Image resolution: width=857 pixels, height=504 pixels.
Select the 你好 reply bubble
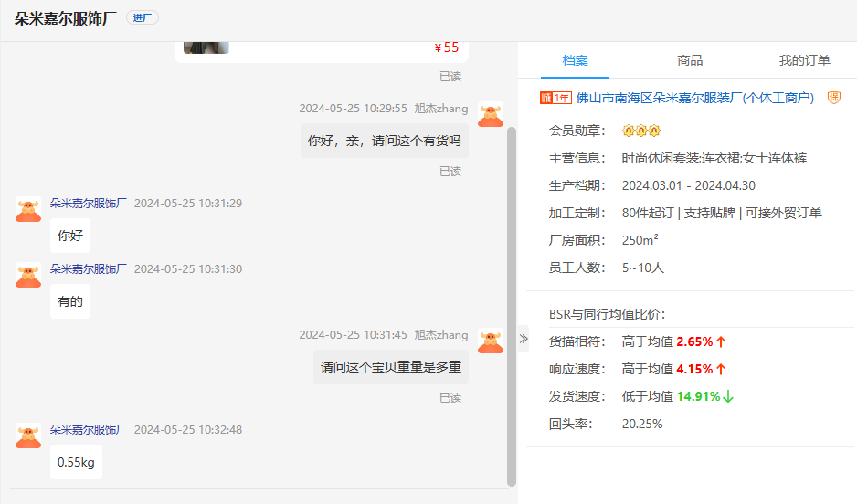coord(70,236)
